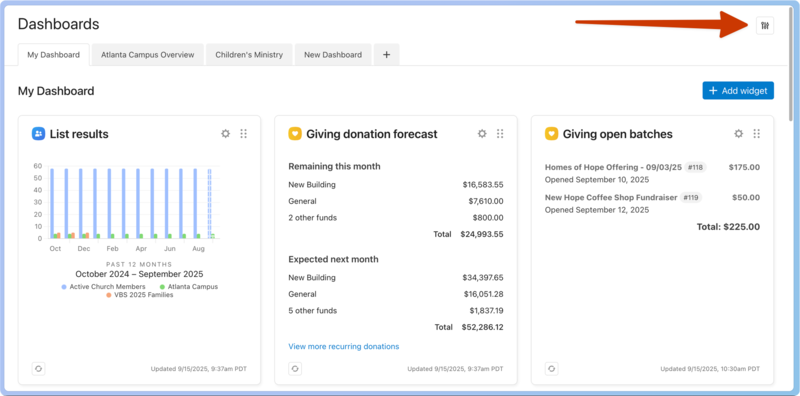
Task: Grab List results widget drag handle
Action: (x=243, y=134)
